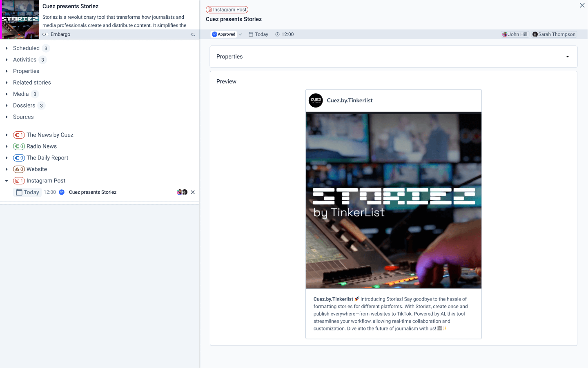Click the Media count badge
Viewport: 588px width, 368px height.
35,94
